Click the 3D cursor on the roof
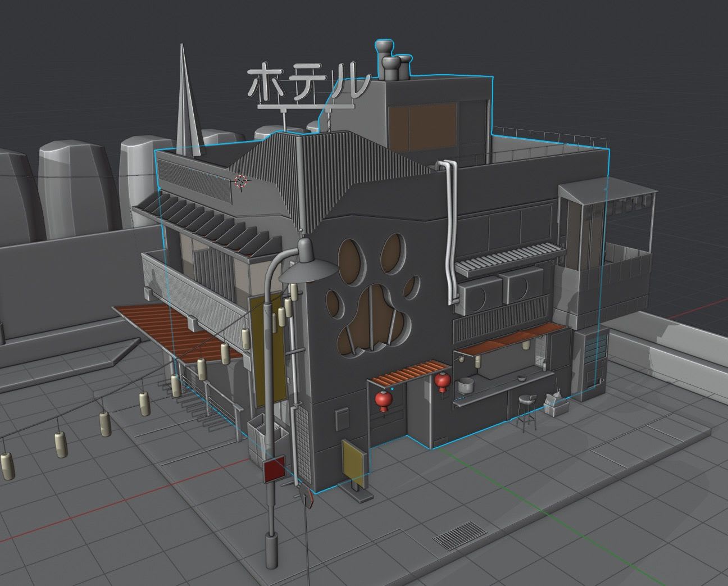Screen dimensions: 728x586 click(240, 181)
